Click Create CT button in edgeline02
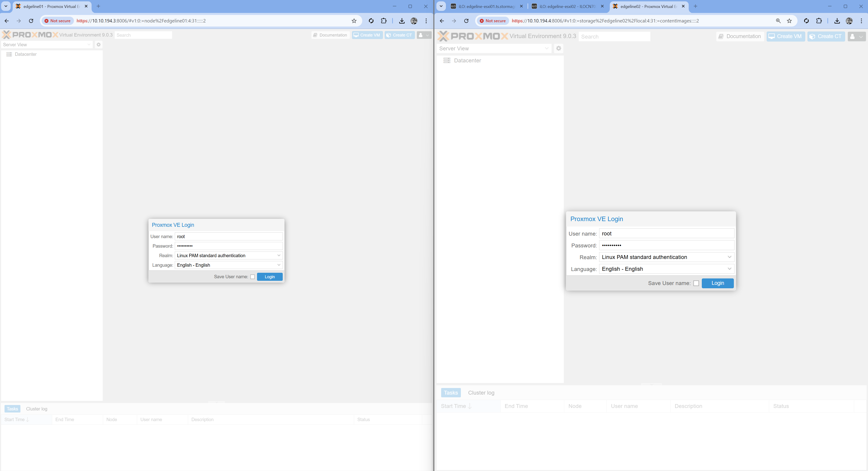Screen dimensions: 868x471 (826, 37)
